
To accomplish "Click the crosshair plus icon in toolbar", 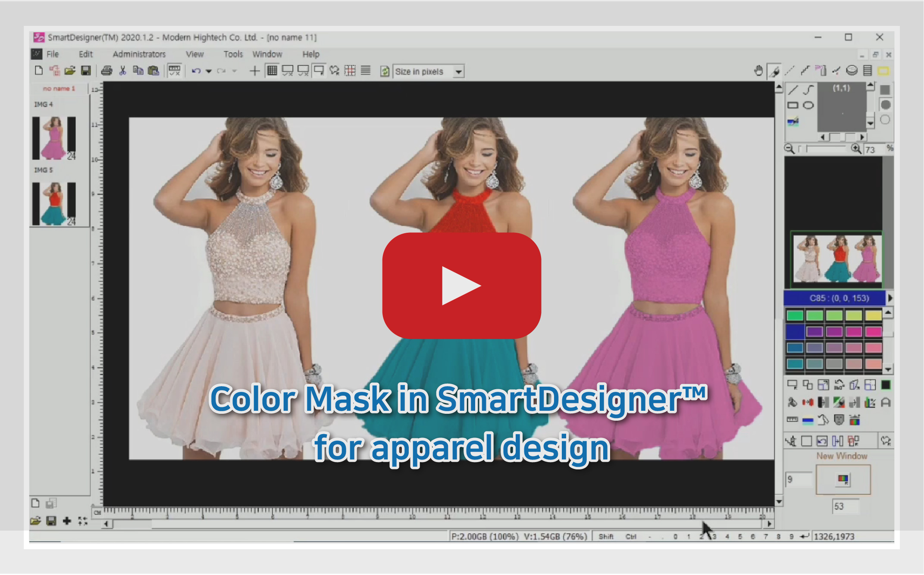I will [254, 71].
